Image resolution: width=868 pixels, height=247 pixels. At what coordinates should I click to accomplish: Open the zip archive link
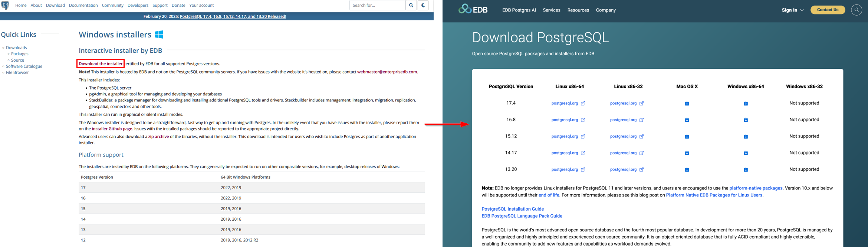158,137
